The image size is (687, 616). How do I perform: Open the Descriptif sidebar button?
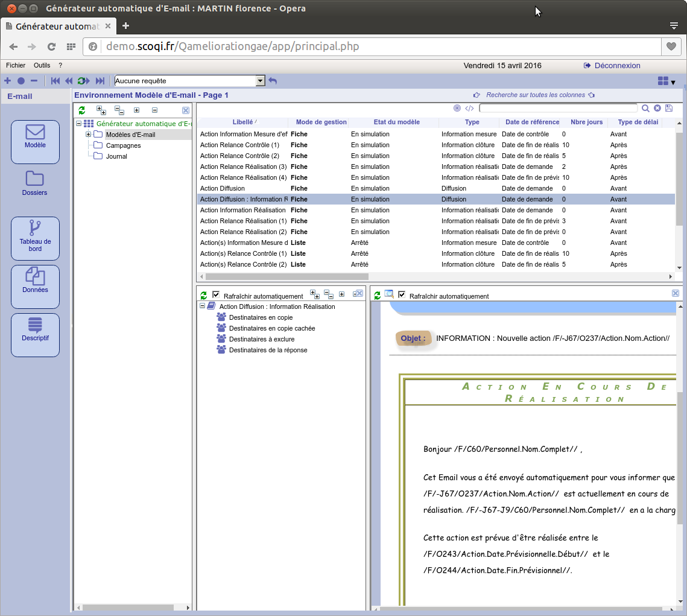(x=35, y=335)
